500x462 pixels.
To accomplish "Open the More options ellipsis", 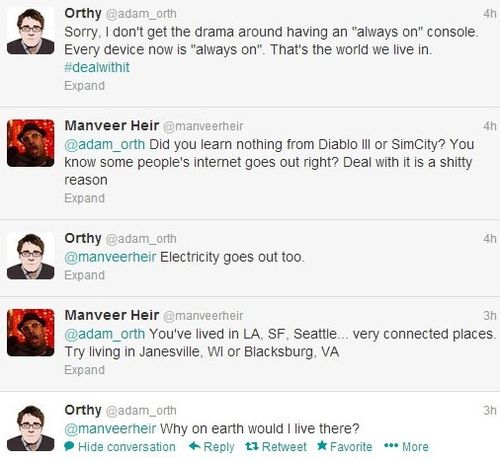I will [406, 447].
